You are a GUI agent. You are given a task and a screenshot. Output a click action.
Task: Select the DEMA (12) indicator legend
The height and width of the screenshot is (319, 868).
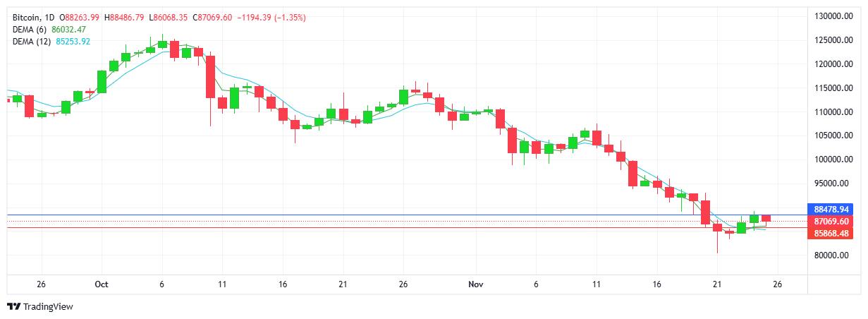32,41
